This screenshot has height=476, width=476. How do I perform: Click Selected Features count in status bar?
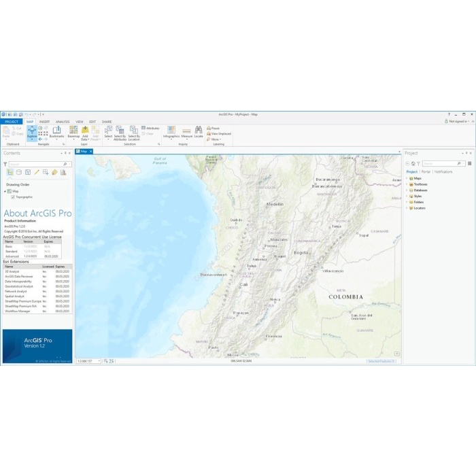[x=381, y=361]
